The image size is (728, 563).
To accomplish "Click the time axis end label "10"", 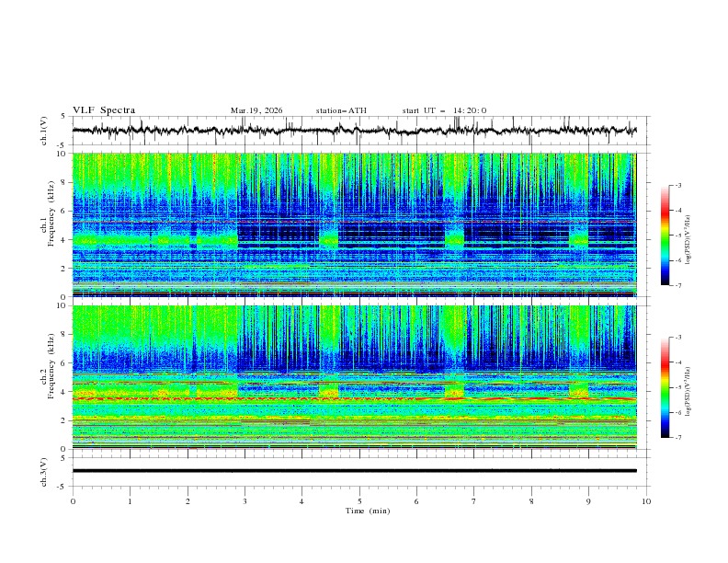I will click(x=646, y=501).
